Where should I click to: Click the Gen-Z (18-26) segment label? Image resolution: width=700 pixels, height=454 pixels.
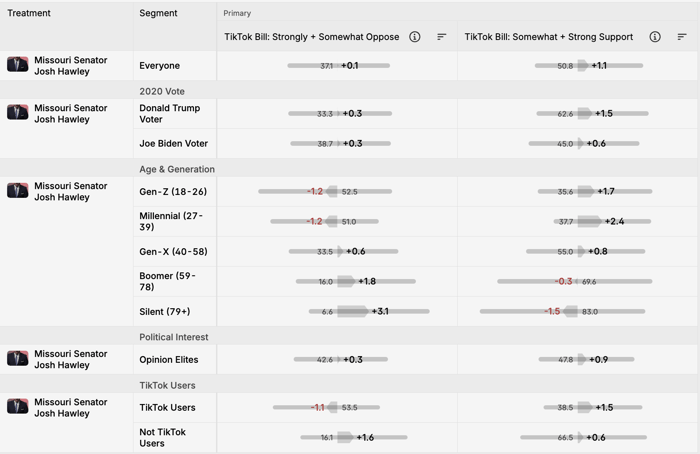tap(173, 192)
